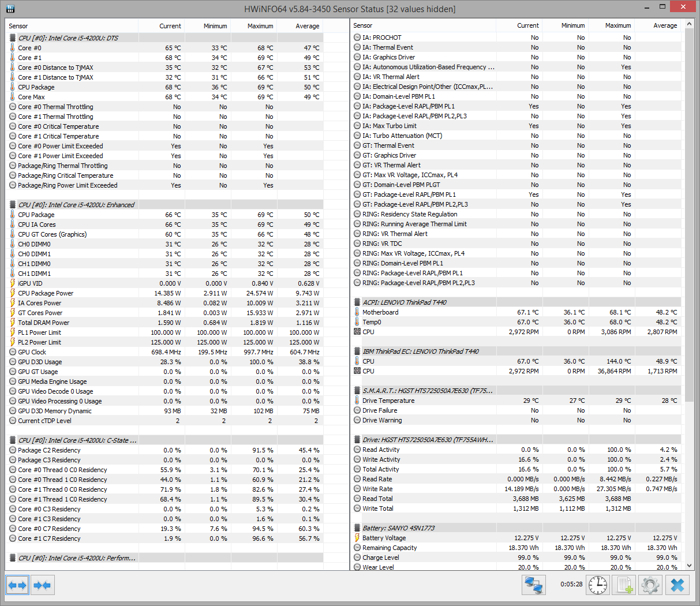Click left panel Current column header
Image resolution: width=700 pixels, height=606 pixels.
(162, 26)
